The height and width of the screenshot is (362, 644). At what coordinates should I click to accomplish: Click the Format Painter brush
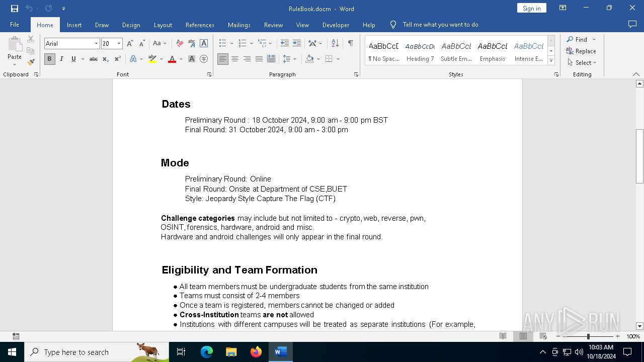click(31, 62)
